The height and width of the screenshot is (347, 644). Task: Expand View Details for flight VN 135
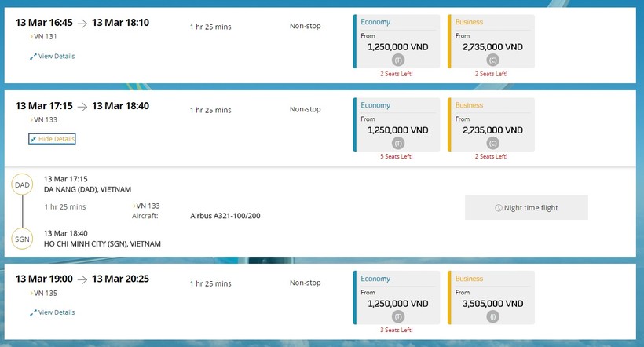tap(53, 312)
